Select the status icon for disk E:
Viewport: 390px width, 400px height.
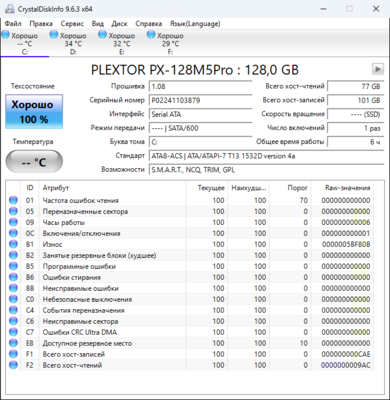pyautogui.click(x=102, y=34)
